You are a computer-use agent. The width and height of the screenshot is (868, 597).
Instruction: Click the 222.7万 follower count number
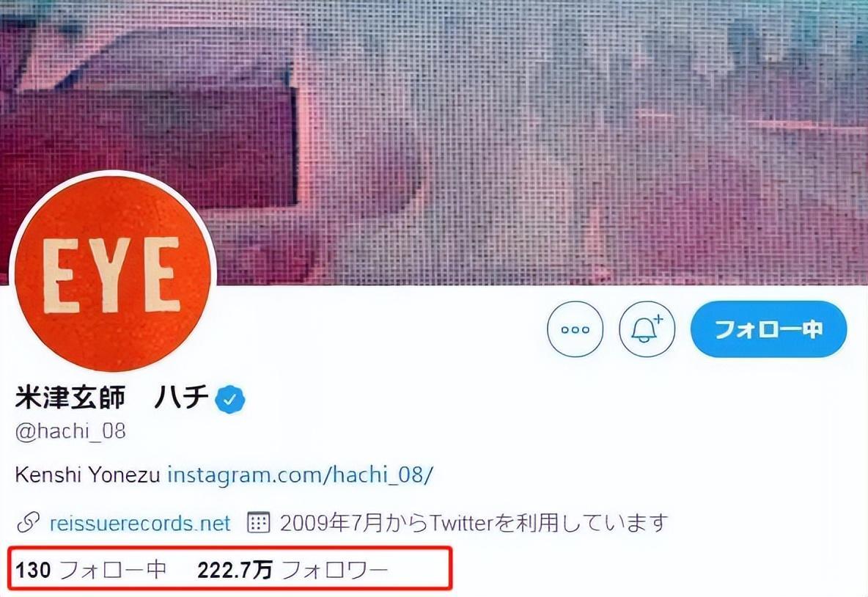coord(235,570)
